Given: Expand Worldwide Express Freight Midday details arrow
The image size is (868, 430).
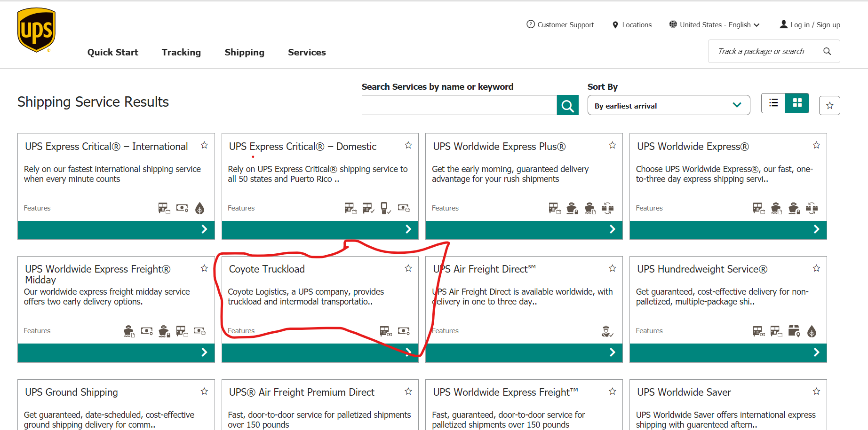Looking at the screenshot, I should coord(204,352).
